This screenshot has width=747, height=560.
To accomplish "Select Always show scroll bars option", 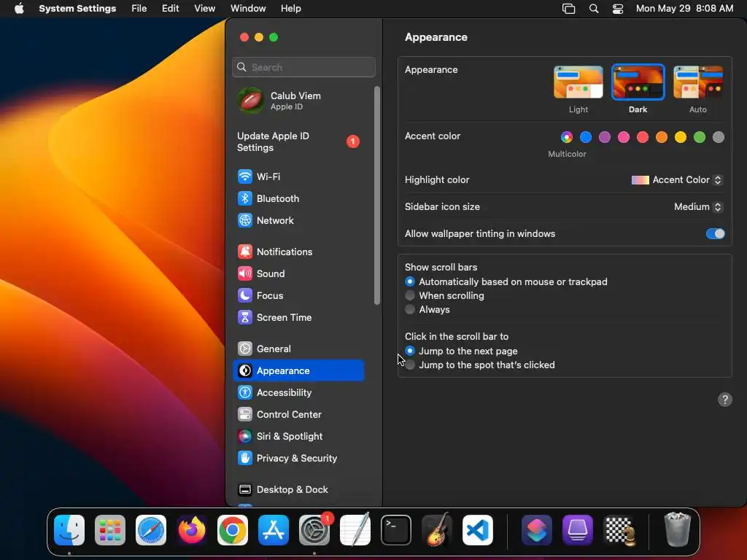I will click(410, 309).
